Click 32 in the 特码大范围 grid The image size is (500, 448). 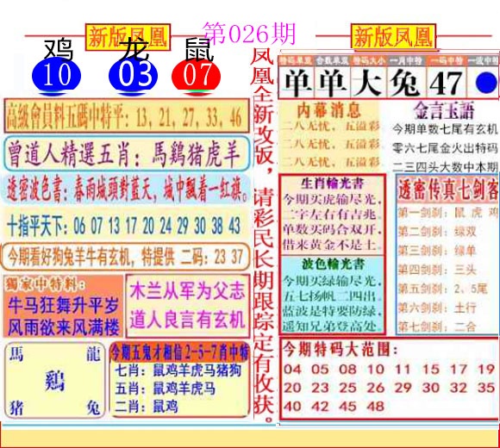pyautogui.click(x=459, y=388)
